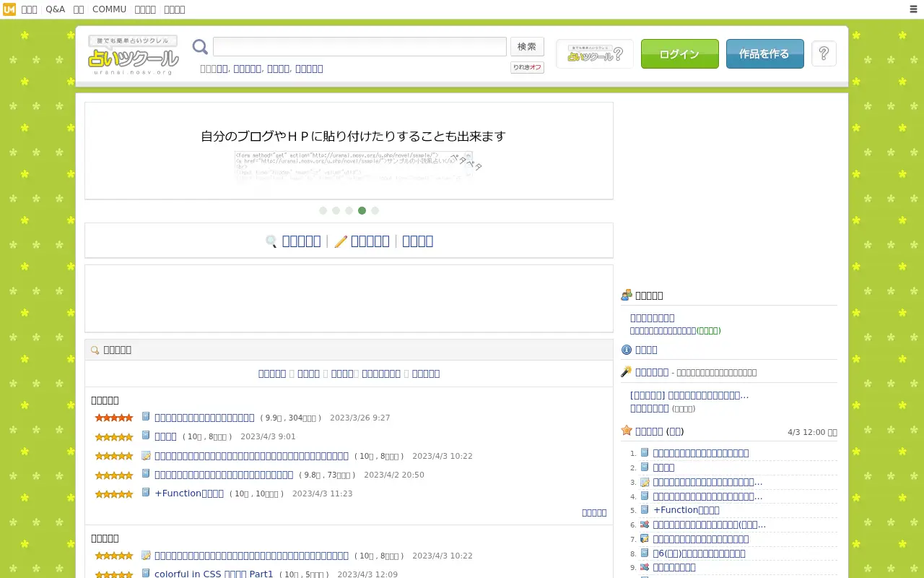Click the orange five-star rating beside 2023/3/26 9:27
This screenshot has width=924, height=578.
114,418
